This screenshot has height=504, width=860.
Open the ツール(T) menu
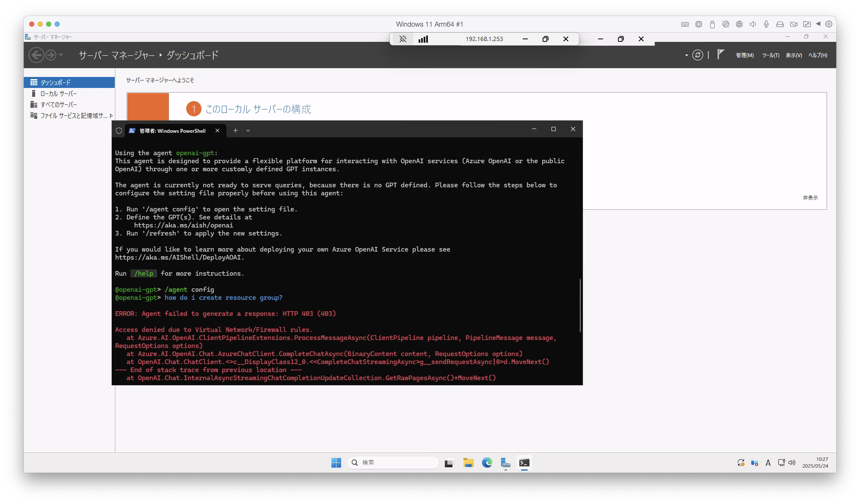pyautogui.click(x=770, y=55)
